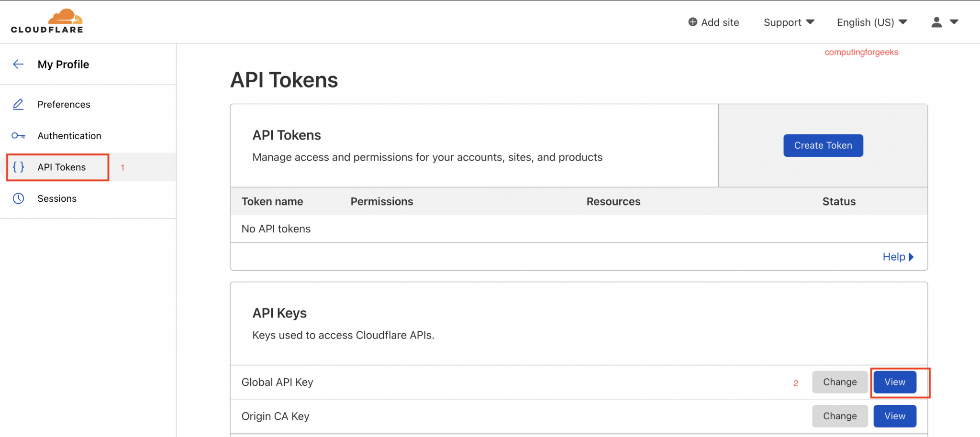
Task: Click the Cloudflare logo
Action: 46,21
